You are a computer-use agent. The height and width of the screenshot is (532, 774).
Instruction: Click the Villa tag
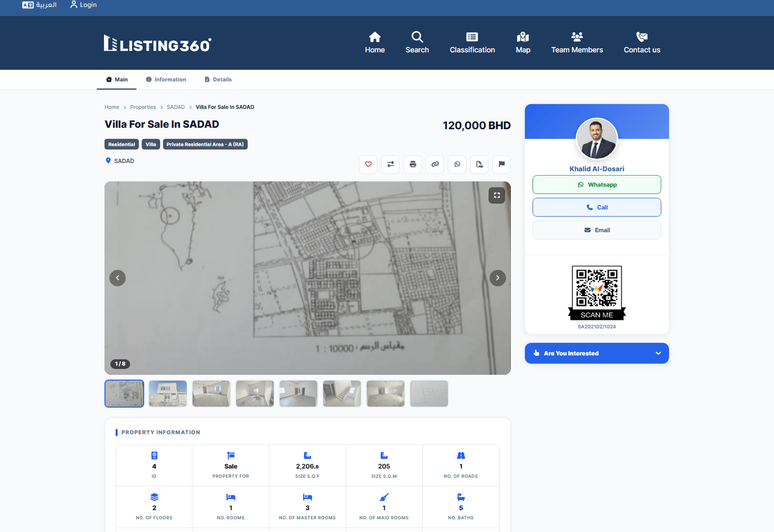151,144
